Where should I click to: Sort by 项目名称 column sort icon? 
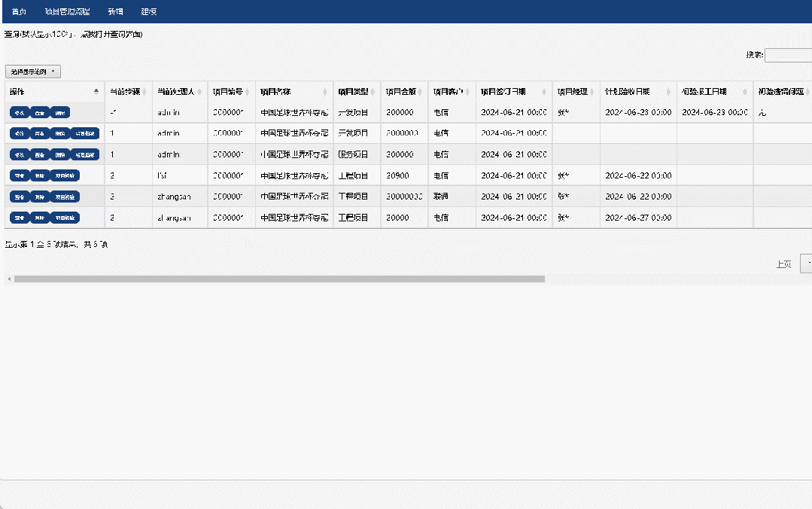point(325,92)
